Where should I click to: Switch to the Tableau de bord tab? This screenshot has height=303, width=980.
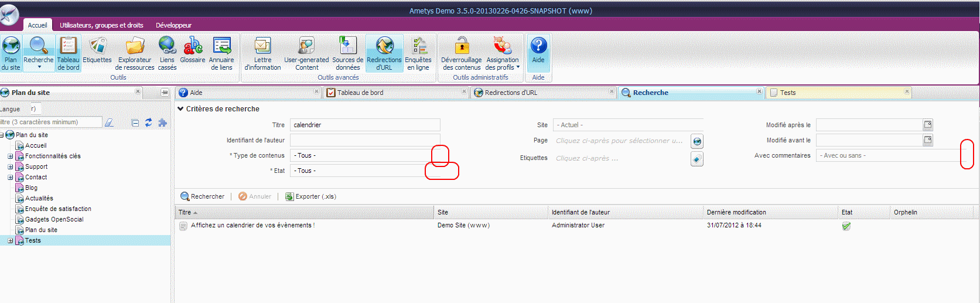coord(360,93)
